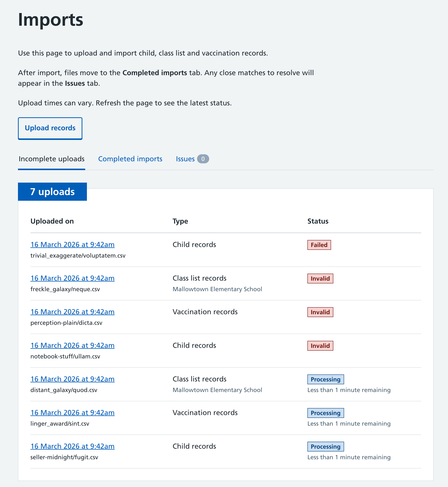Select the Incomplete uploads tab
Image resolution: width=448 pixels, height=487 pixels.
coord(51,159)
